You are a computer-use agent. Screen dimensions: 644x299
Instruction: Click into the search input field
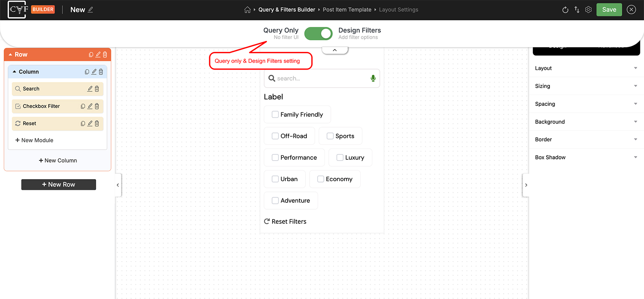tap(322, 78)
